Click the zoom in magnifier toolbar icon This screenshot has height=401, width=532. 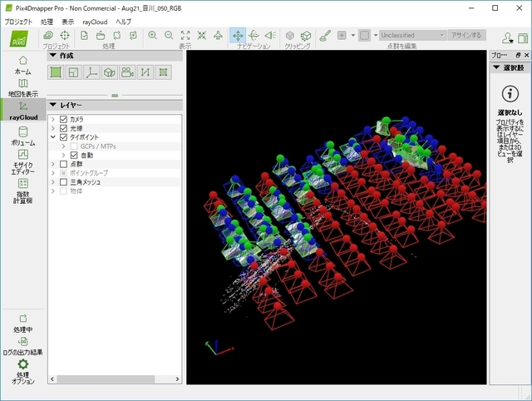pyautogui.click(x=152, y=35)
